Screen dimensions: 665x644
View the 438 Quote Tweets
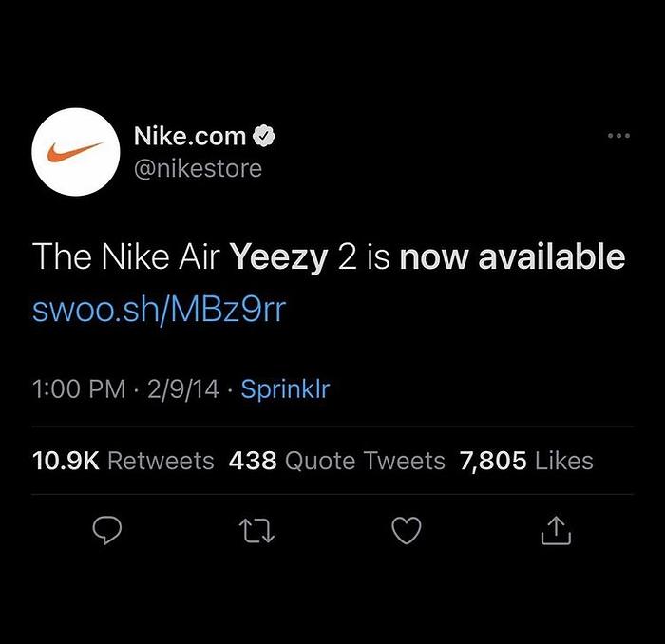point(336,461)
